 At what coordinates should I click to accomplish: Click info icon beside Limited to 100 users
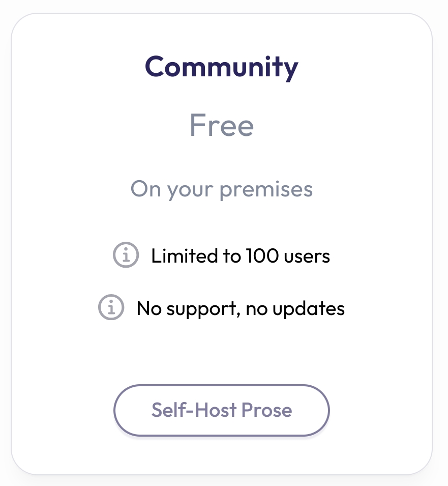(x=126, y=255)
